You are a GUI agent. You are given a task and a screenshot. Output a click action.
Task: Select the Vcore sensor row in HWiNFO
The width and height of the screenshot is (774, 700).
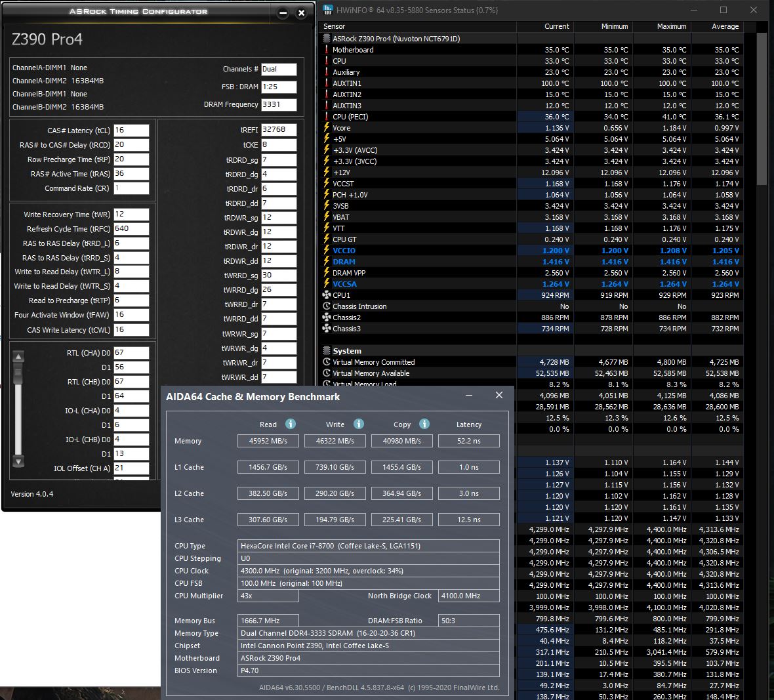coord(531,128)
